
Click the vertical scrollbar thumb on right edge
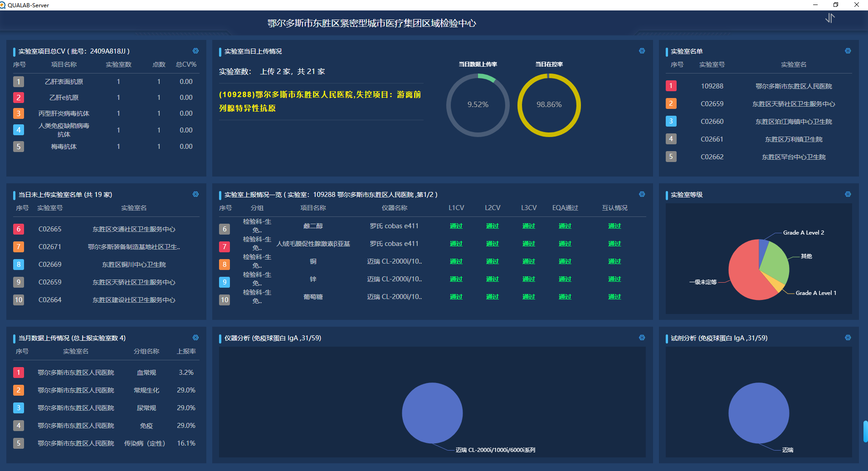coord(865,432)
